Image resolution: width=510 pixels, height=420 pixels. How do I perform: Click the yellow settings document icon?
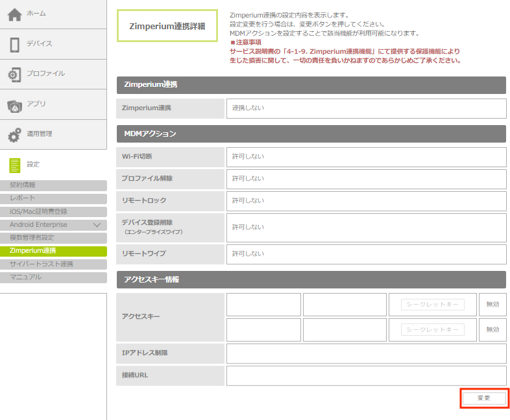click(14, 165)
